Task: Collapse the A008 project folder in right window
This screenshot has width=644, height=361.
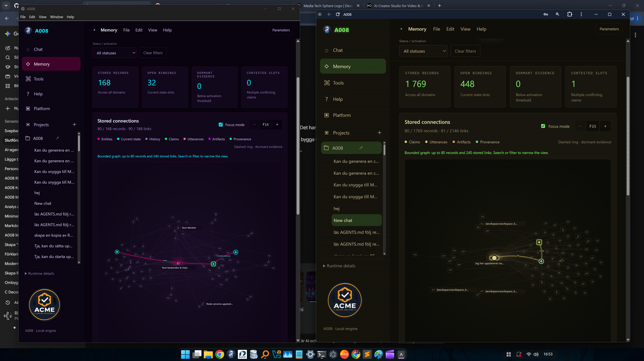Action: (x=326, y=148)
